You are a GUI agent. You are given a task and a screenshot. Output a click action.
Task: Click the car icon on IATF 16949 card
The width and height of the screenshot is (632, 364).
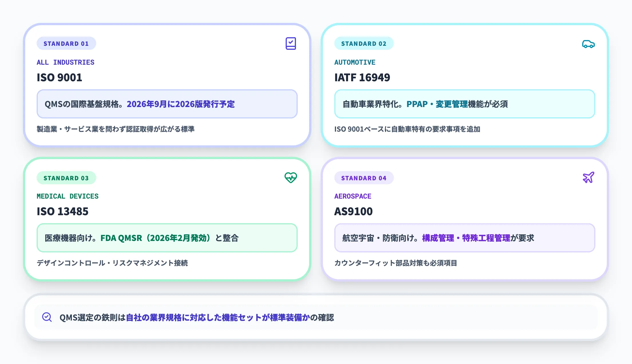[x=588, y=44]
